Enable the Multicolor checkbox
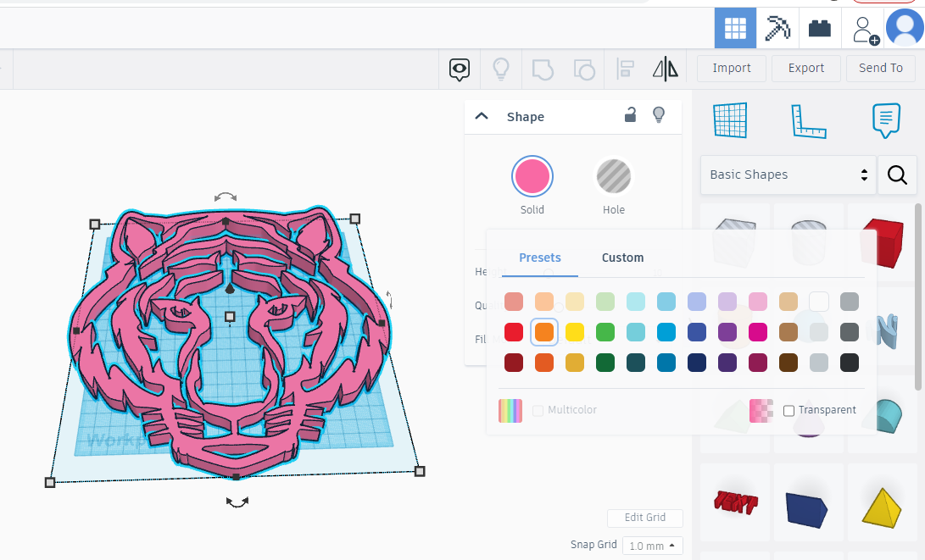The height and width of the screenshot is (560, 925). 538,410
